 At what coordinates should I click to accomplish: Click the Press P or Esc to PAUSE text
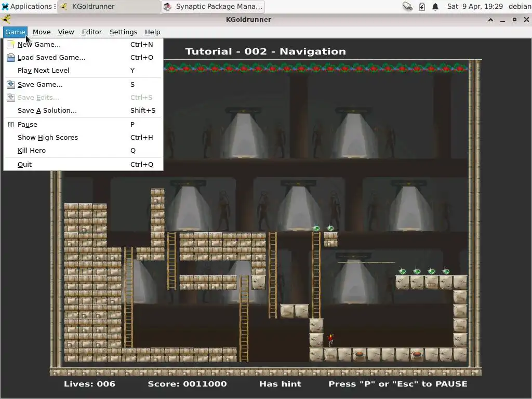[x=397, y=384]
